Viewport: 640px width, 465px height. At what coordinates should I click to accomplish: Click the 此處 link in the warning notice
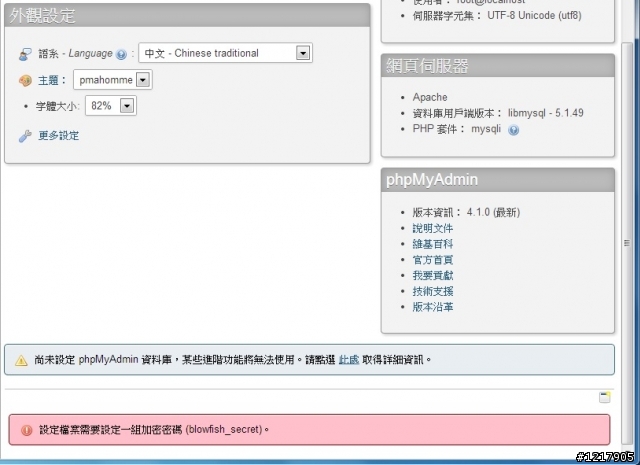point(349,360)
